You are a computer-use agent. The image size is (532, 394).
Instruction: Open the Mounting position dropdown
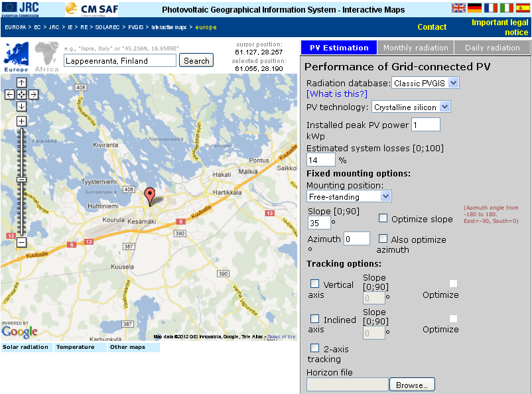349,196
